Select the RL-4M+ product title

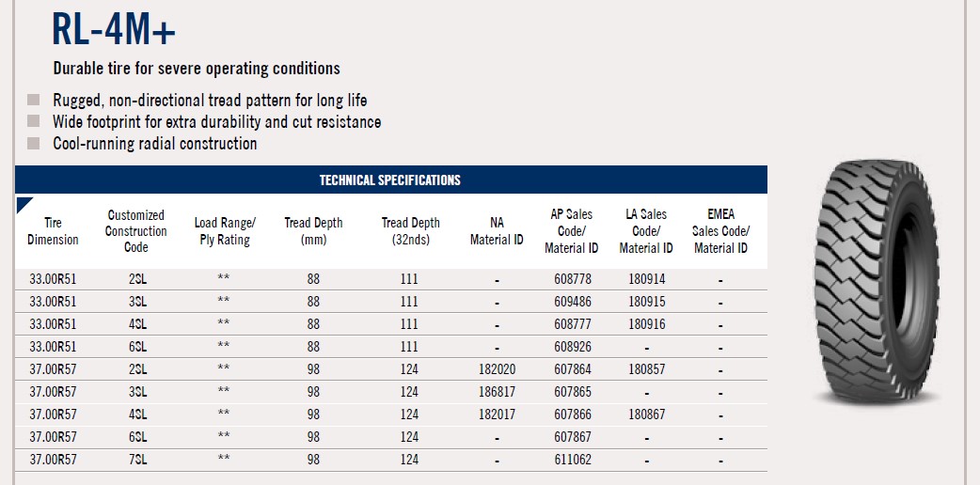click(x=114, y=30)
